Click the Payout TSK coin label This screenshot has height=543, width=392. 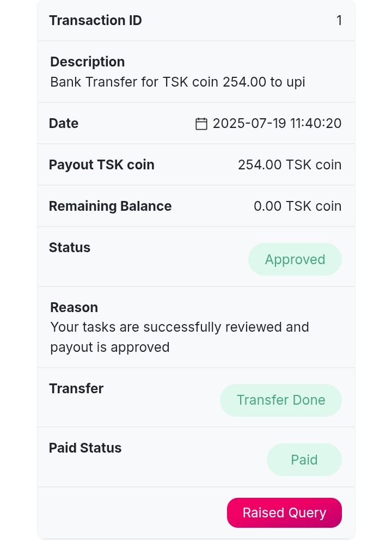pyautogui.click(x=102, y=165)
